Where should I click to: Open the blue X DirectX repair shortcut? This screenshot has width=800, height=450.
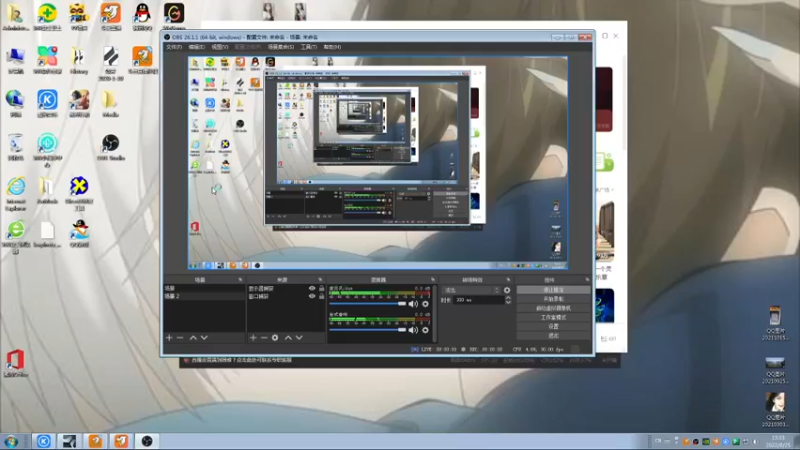(79, 194)
